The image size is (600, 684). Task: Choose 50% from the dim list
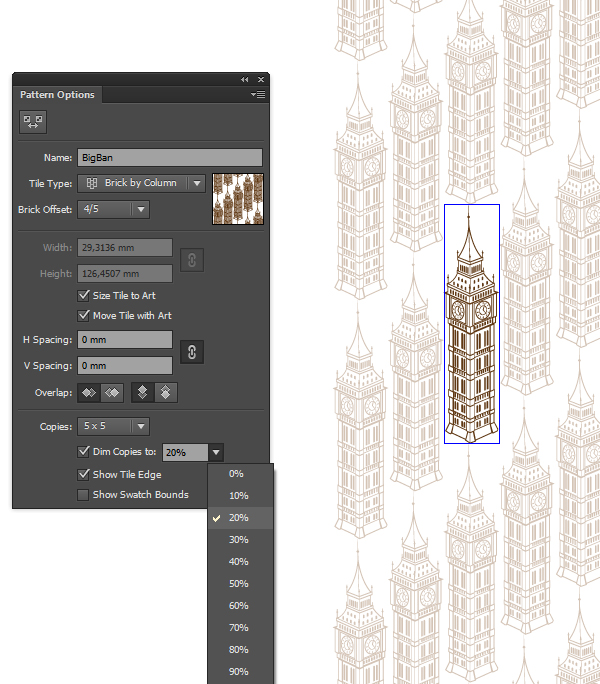[x=240, y=584]
